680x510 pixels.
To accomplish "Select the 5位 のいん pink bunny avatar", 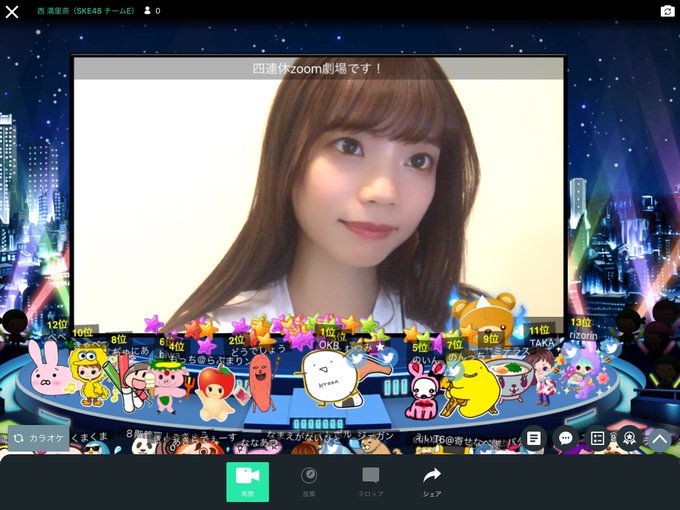I will pos(423,390).
